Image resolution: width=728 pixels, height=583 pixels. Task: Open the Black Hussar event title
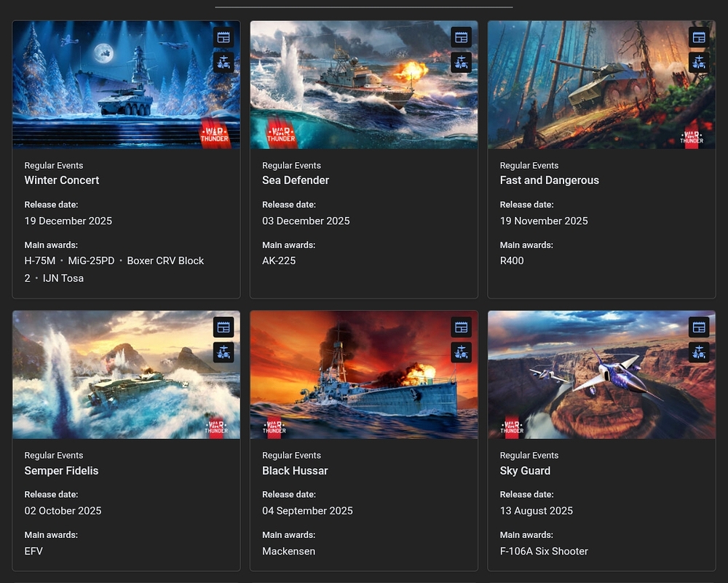(295, 471)
